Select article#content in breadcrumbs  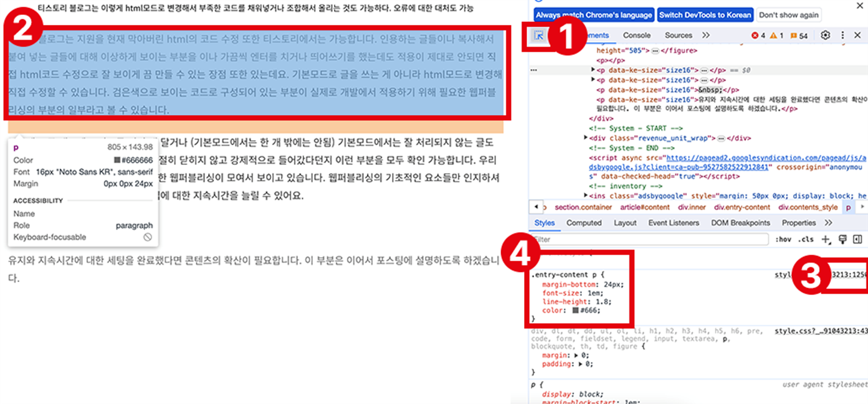(x=645, y=207)
